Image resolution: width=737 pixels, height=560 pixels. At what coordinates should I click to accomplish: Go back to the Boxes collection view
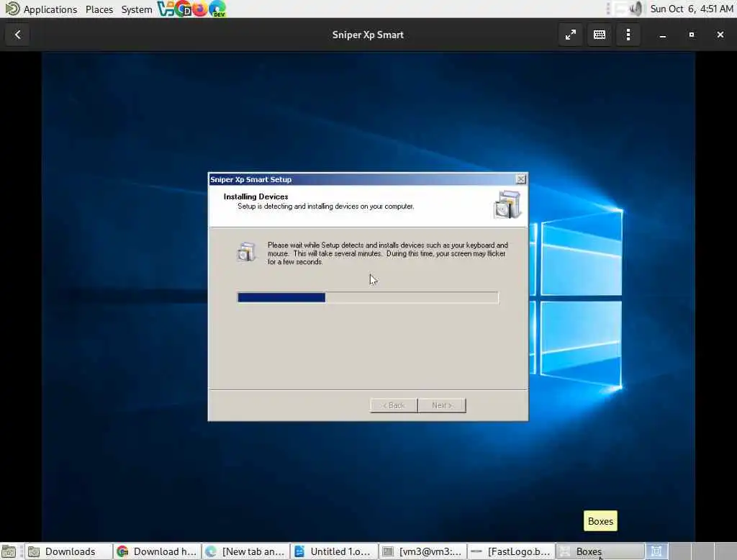click(17, 35)
